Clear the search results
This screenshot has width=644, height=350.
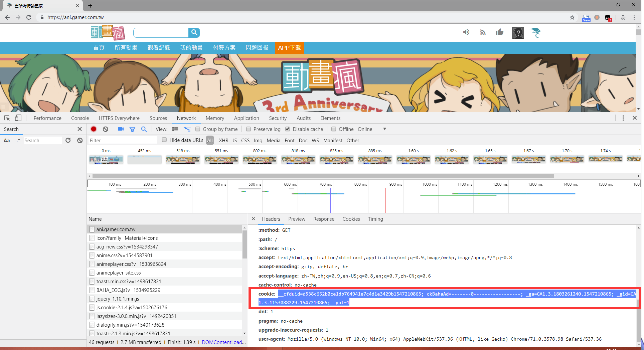click(x=80, y=141)
